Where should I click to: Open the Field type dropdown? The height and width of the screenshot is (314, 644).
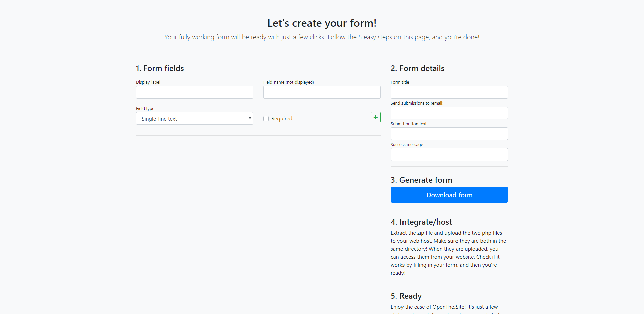195,118
